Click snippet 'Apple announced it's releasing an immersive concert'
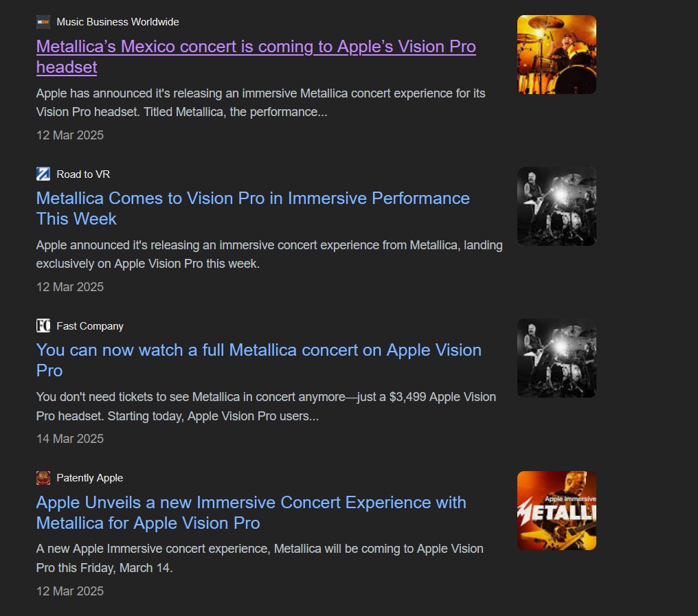The image size is (698, 616). (269, 255)
